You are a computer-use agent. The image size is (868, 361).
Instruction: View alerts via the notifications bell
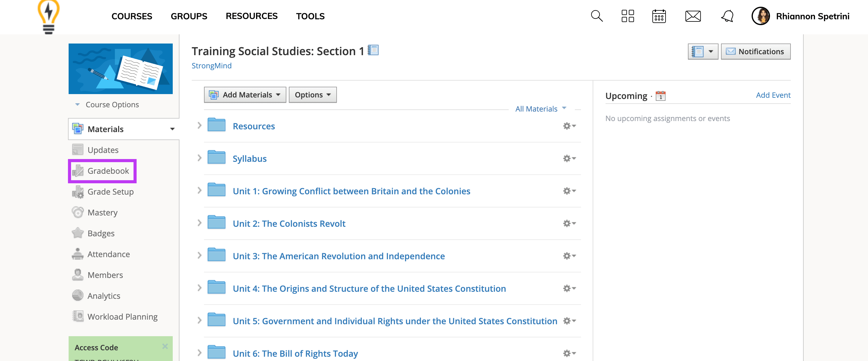click(727, 16)
